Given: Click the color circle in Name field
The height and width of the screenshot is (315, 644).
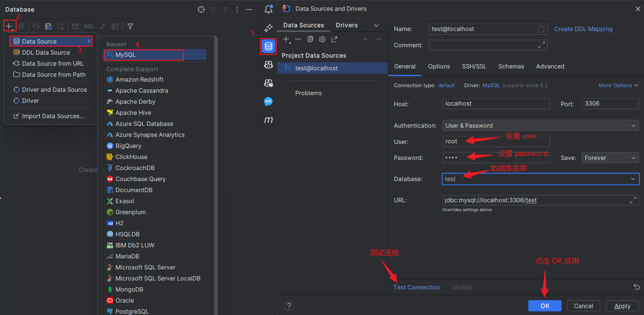Looking at the screenshot, I should [541, 29].
